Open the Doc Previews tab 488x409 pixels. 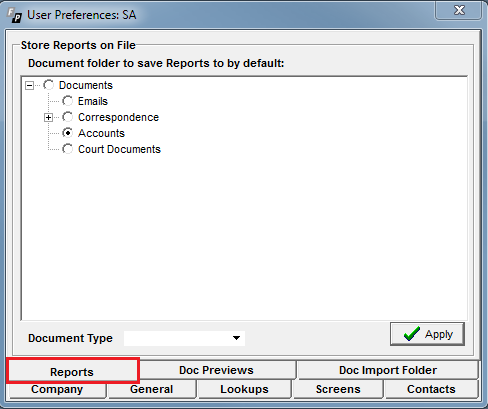pos(217,370)
